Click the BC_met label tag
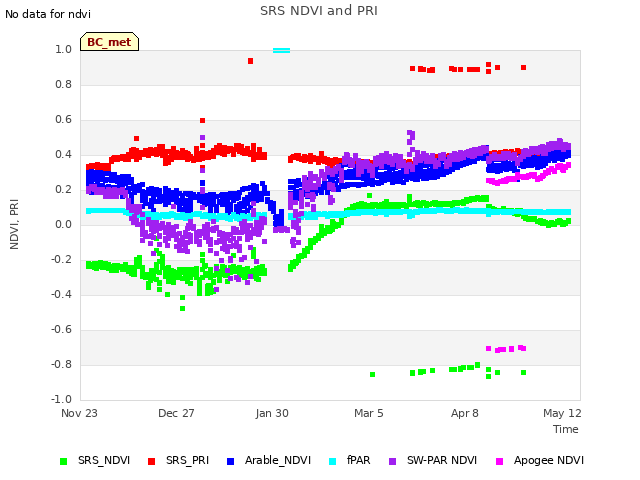Screen dimensions: 640x480 (109, 42)
